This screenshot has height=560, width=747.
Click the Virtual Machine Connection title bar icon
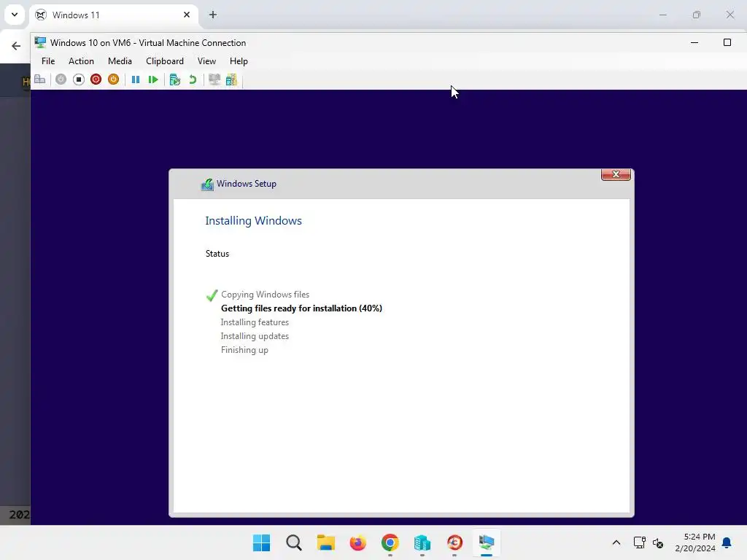[41, 43]
